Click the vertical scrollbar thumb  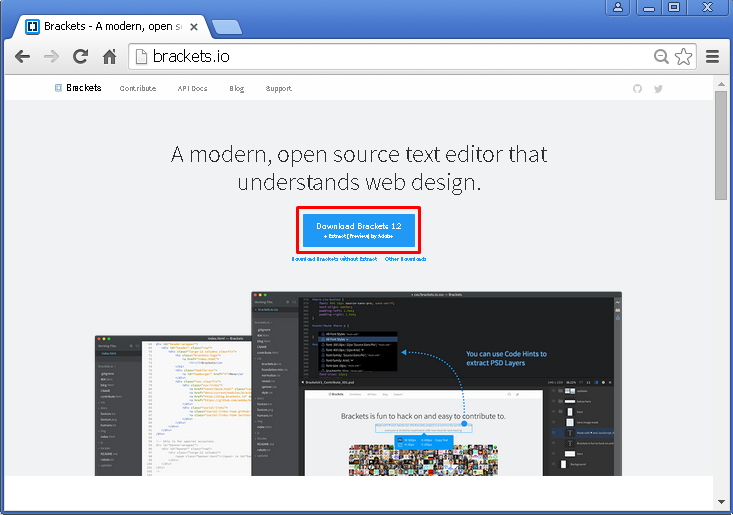(721, 145)
